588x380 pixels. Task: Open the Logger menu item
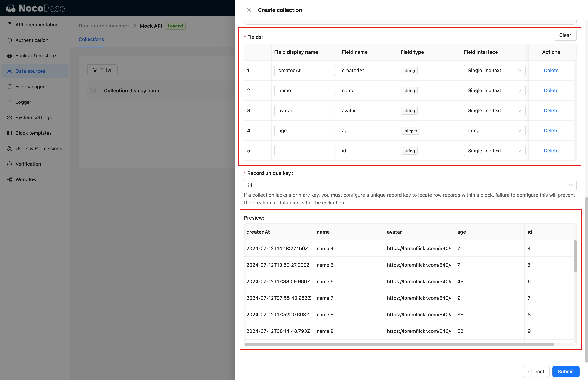click(x=23, y=102)
